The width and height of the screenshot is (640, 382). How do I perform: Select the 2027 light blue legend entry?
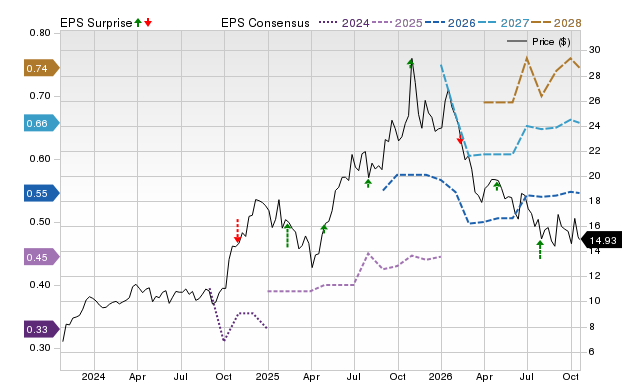503,23
